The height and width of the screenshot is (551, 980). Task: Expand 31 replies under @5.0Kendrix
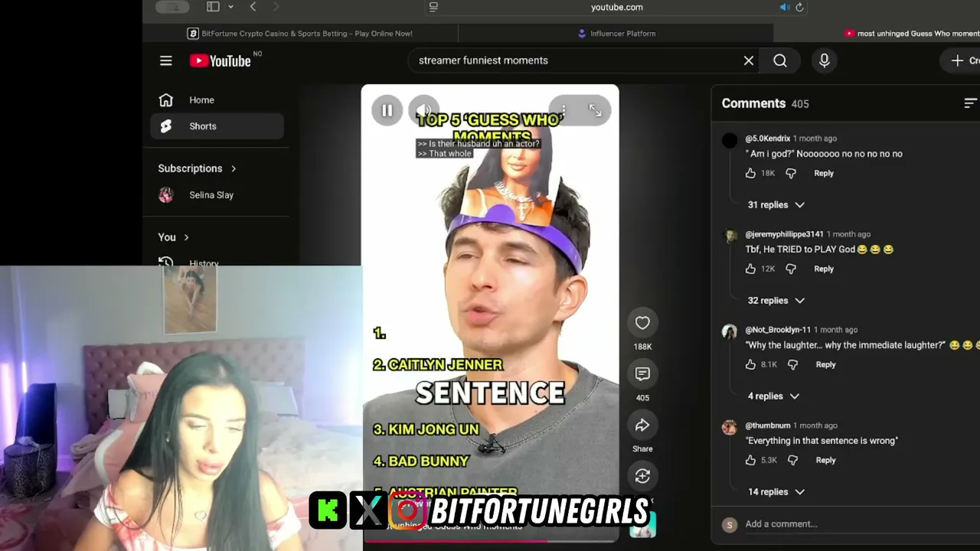(776, 205)
